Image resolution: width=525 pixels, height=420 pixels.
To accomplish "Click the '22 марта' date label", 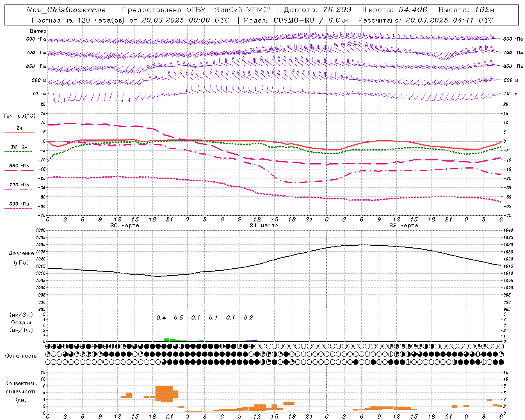I will [x=404, y=225].
